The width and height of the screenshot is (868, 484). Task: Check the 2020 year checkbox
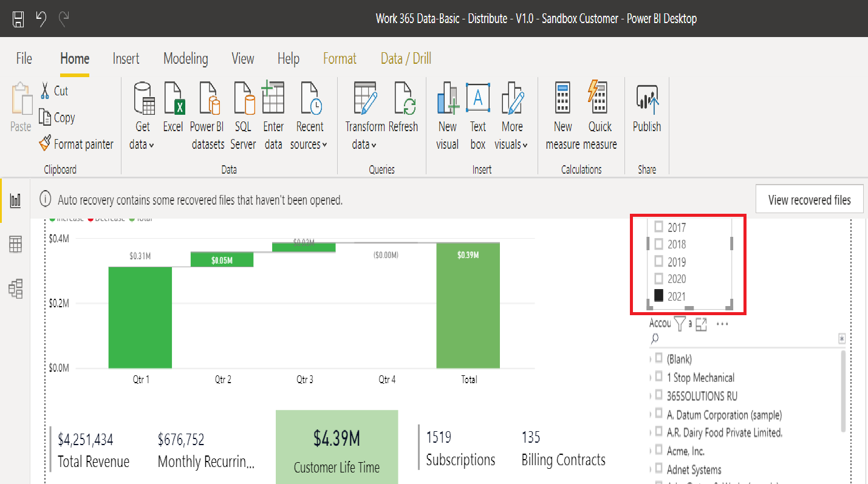658,279
